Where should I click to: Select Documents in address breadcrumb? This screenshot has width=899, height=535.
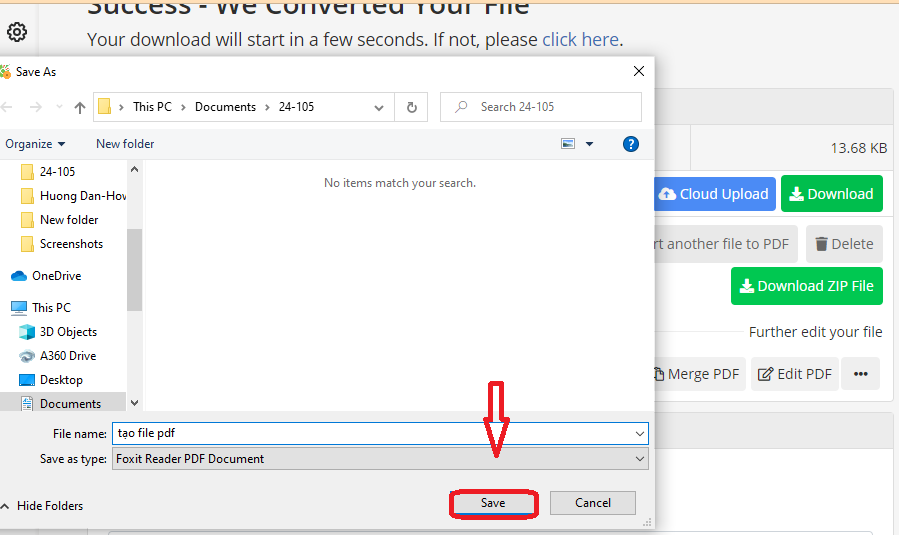225,107
